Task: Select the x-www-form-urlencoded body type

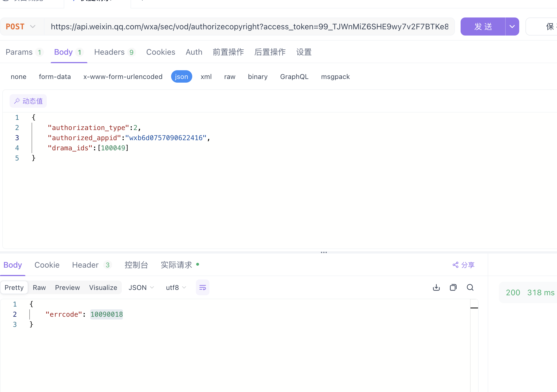Action: [x=123, y=76]
